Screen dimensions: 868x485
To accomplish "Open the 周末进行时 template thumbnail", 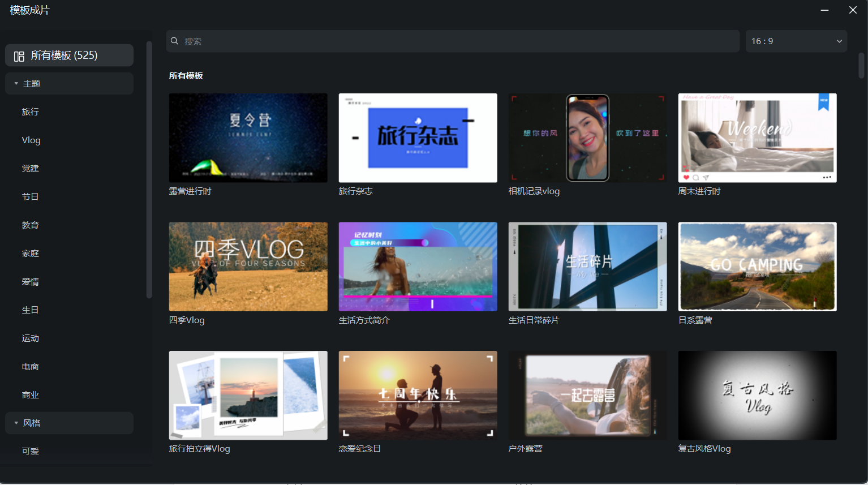I will click(757, 138).
